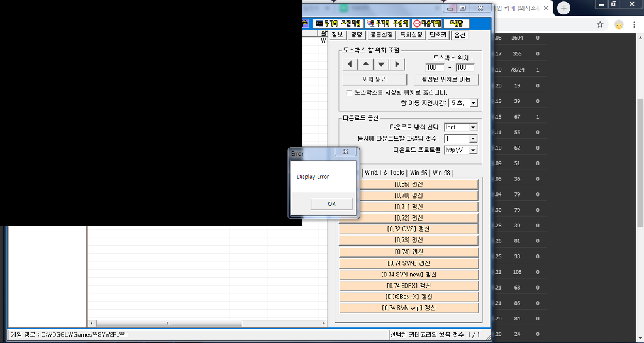The height and width of the screenshot is (343, 644).
Task: Click the 선택한 카테고리의 항목 갯수 status text
Action: click(x=435, y=335)
